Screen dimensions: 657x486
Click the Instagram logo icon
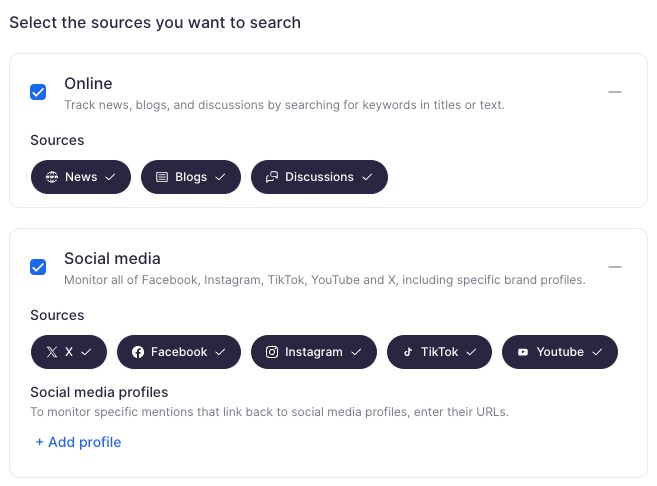click(x=272, y=352)
